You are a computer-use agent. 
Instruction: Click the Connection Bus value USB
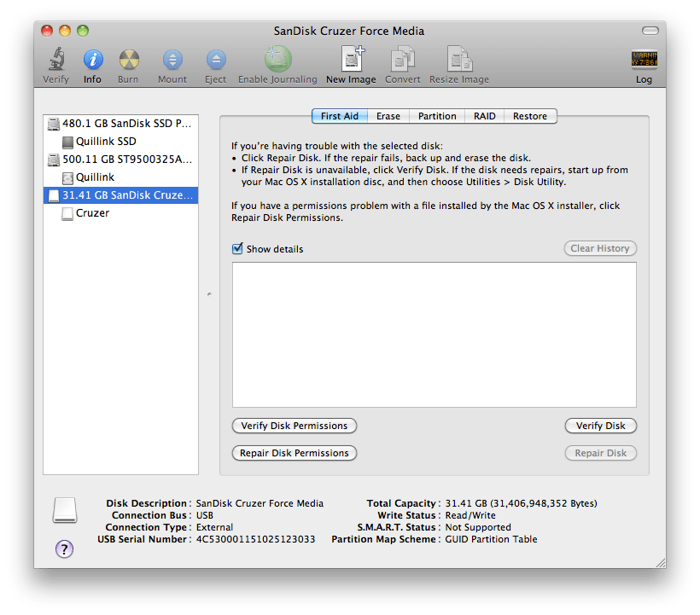pyautogui.click(x=205, y=515)
